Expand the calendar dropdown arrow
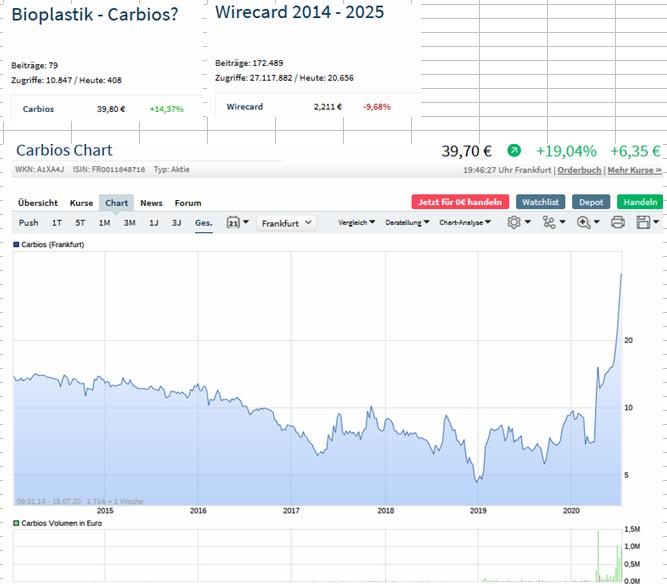The height and width of the screenshot is (584, 667). pos(246,222)
